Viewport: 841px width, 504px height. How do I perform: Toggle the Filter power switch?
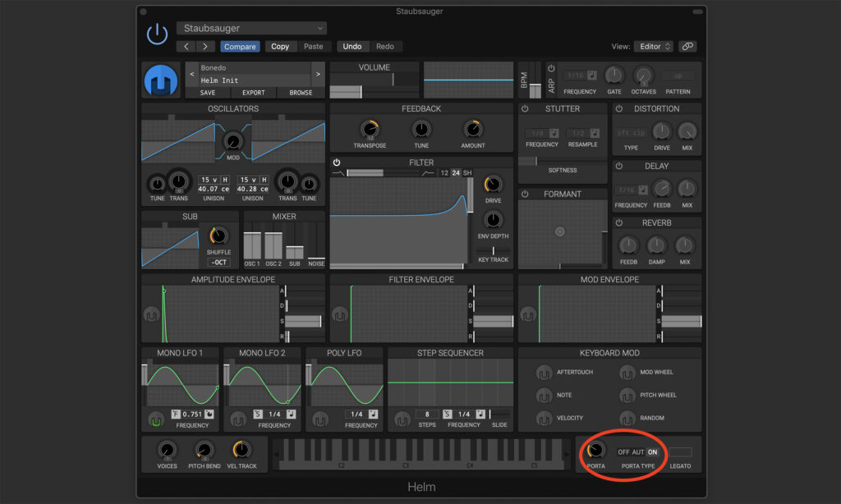point(337,163)
